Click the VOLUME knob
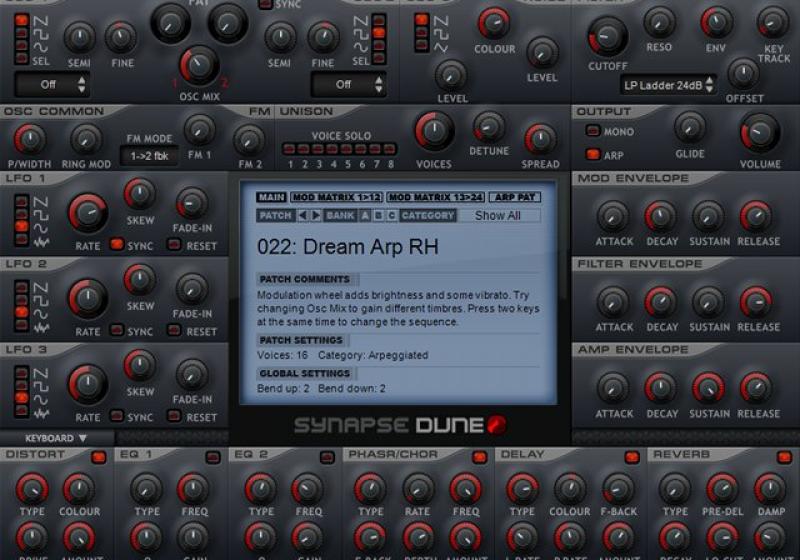The width and height of the screenshot is (800, 560). 760,133
